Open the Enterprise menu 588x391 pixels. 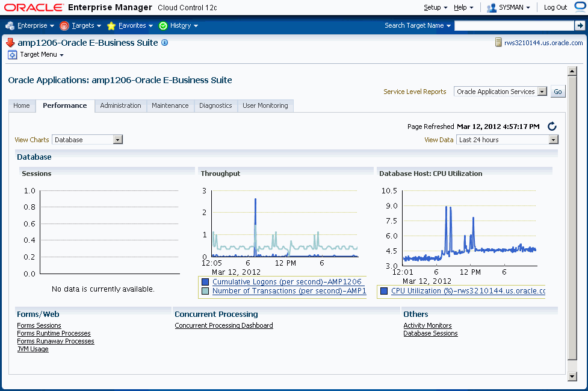(x=36, y=25)
